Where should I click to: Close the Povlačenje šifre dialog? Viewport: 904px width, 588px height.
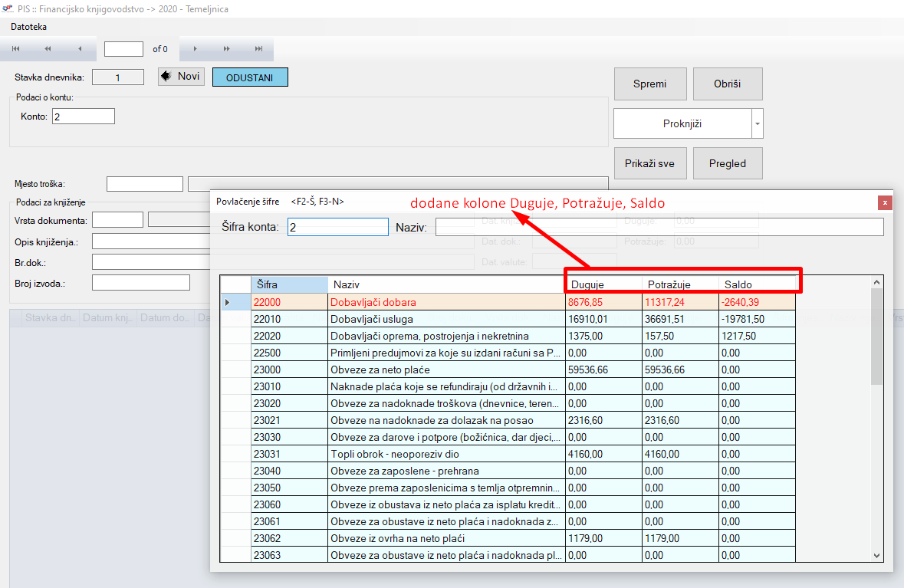(886, 202)
